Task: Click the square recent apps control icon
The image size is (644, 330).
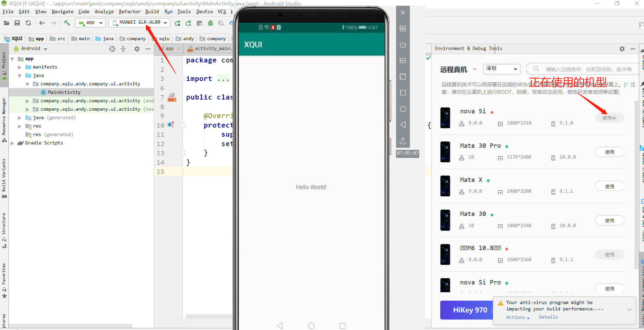Action: (403, 93)
